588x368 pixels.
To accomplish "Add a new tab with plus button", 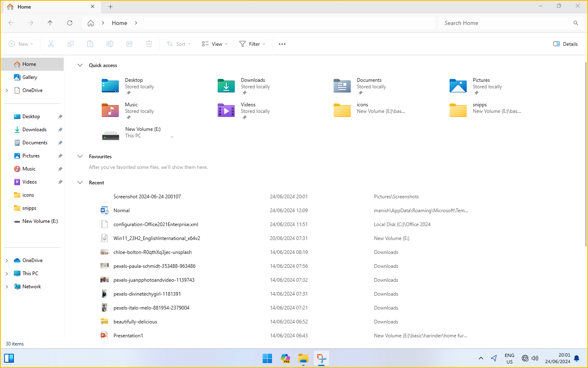I will point(110,7).
